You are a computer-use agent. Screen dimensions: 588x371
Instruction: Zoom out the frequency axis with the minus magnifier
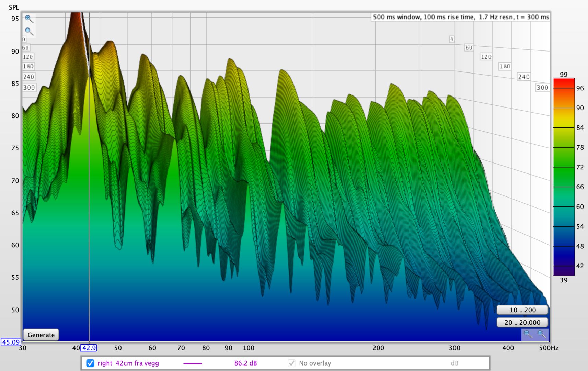point(528,334)
